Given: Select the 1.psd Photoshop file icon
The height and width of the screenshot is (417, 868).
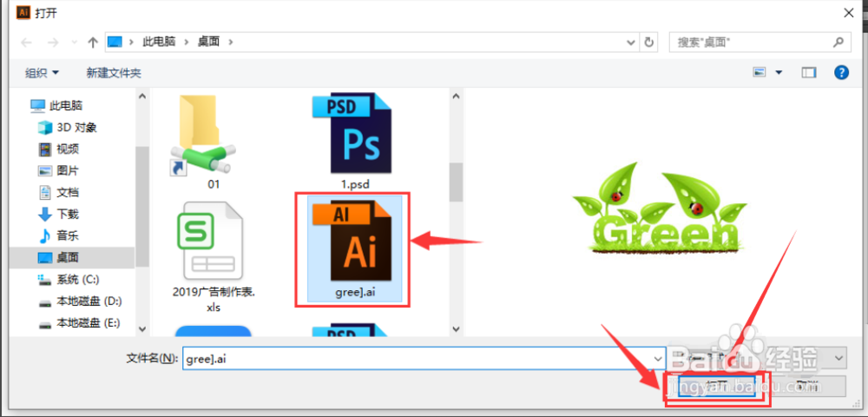Looking at the screenshot, I should coord(352,134).
